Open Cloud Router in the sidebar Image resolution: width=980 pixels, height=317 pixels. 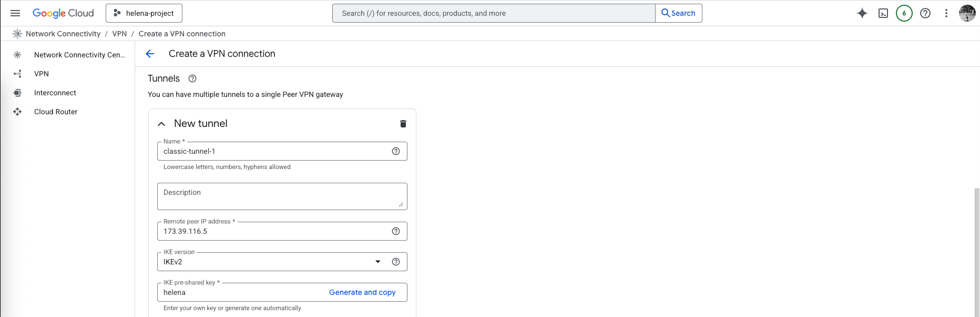[56, 112]
